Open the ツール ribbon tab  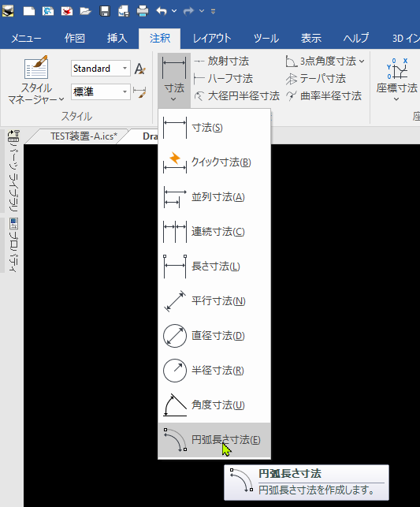pyautogui.click(x=266, y=39)
